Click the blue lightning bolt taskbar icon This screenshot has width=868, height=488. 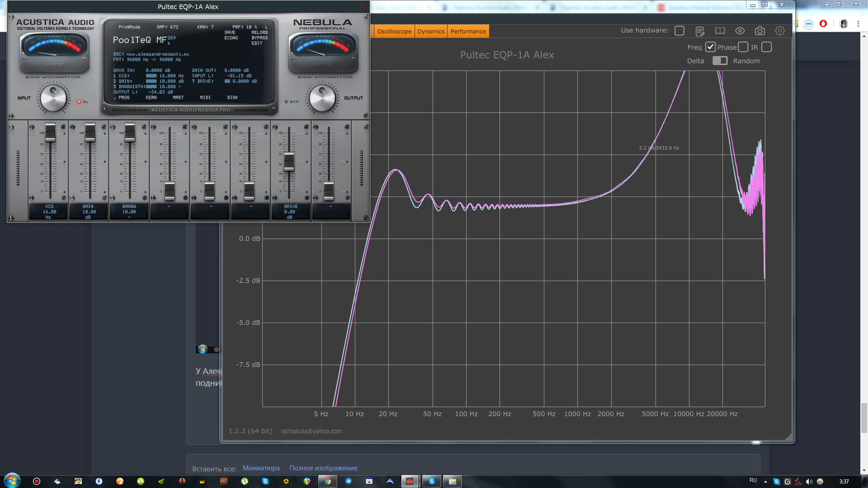point(99,481)
